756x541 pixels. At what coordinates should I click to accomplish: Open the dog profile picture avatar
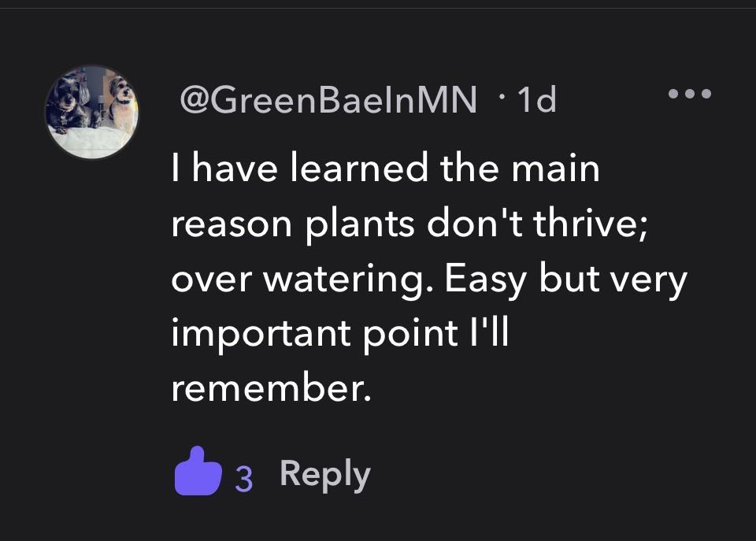point(93,113)
